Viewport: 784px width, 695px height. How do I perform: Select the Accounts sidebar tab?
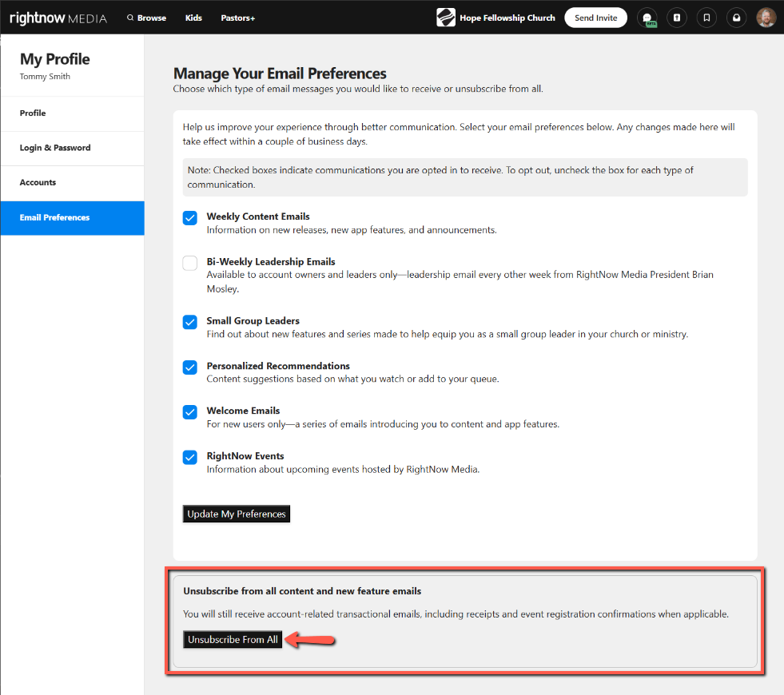[38, 182]
